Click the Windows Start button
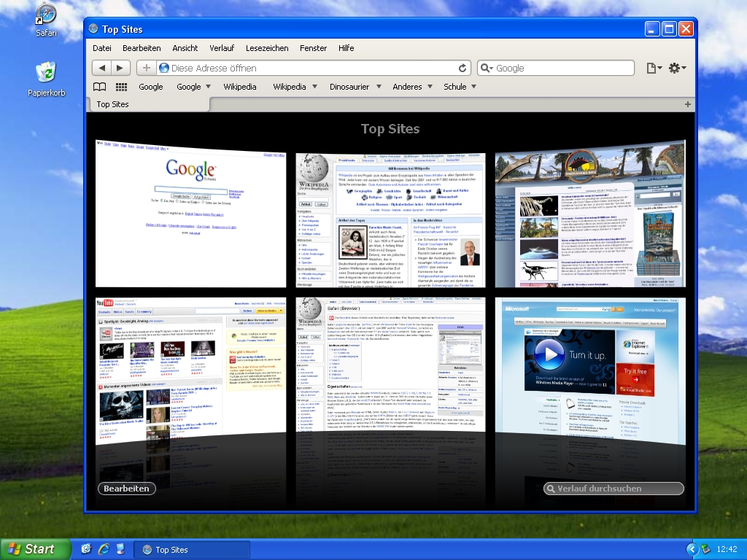 pos(35,549)
